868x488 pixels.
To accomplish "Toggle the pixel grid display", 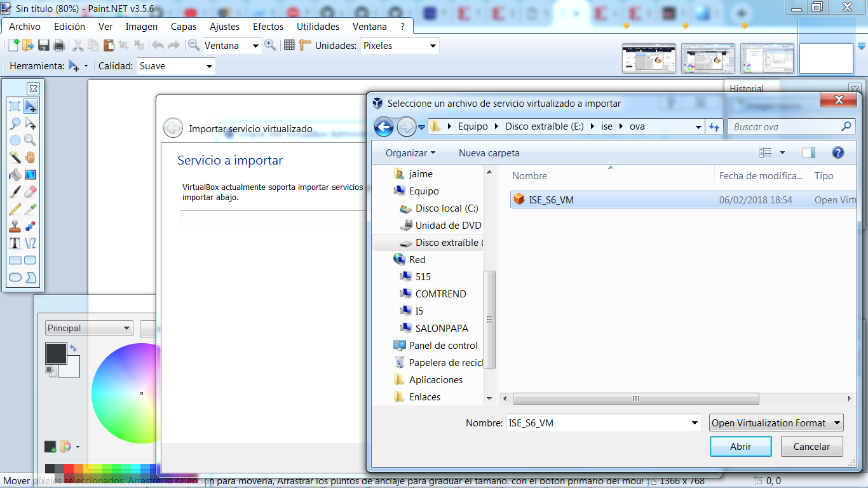I will 289,45.
